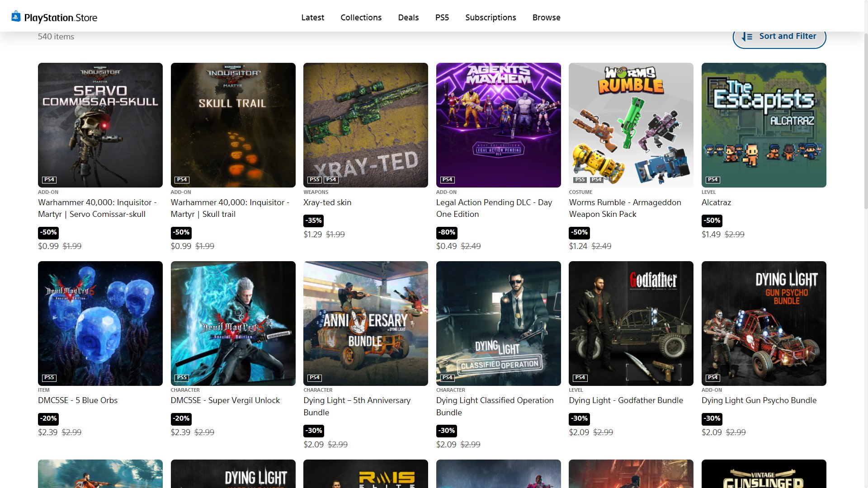
Task: Click the Browse navigation item
Action: [546, 17]
